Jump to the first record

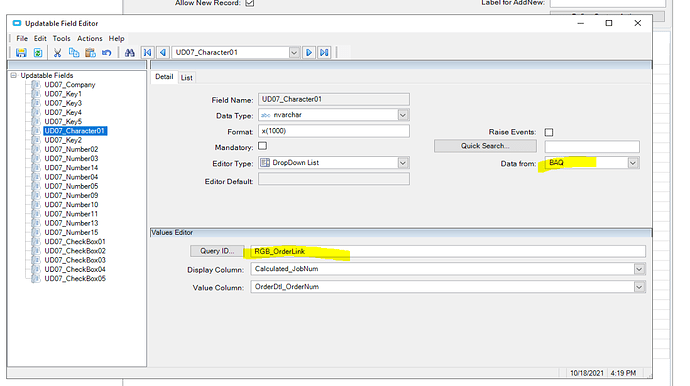(x=147, y=52)
